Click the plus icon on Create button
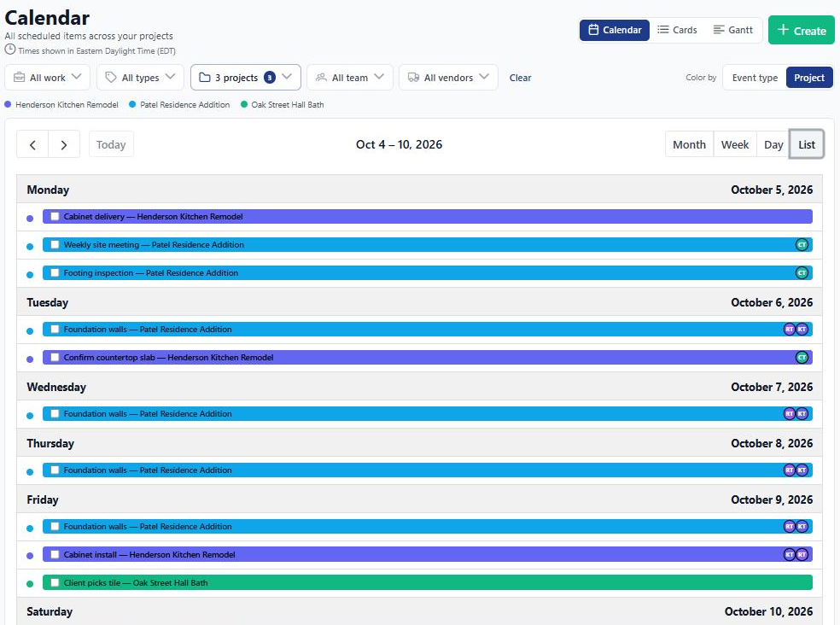Screen dimensions: 840x625 [x=783, y=30]
